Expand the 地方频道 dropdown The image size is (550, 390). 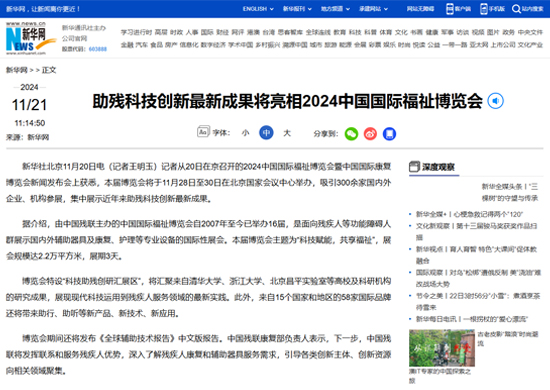(x=335, y=9)
